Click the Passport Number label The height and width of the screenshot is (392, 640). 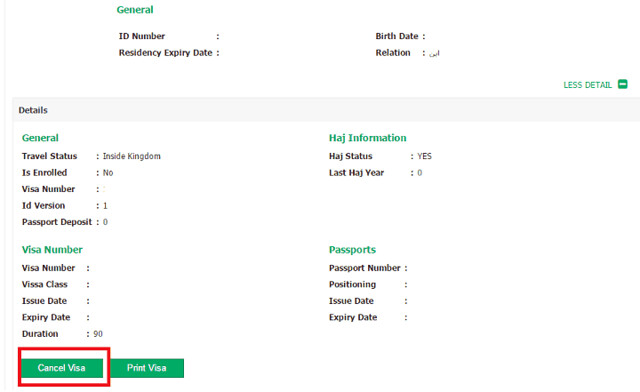click(364, 268)
